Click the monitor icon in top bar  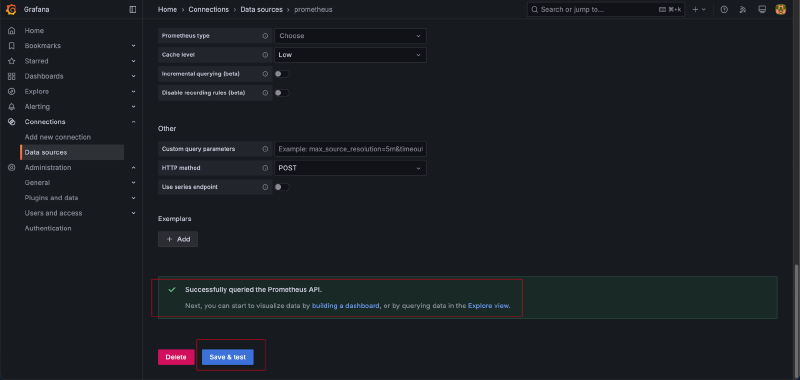(x=762, y=9)
